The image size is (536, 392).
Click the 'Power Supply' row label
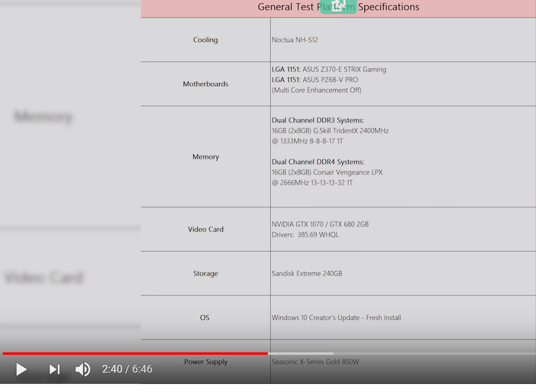coord(206,362)
